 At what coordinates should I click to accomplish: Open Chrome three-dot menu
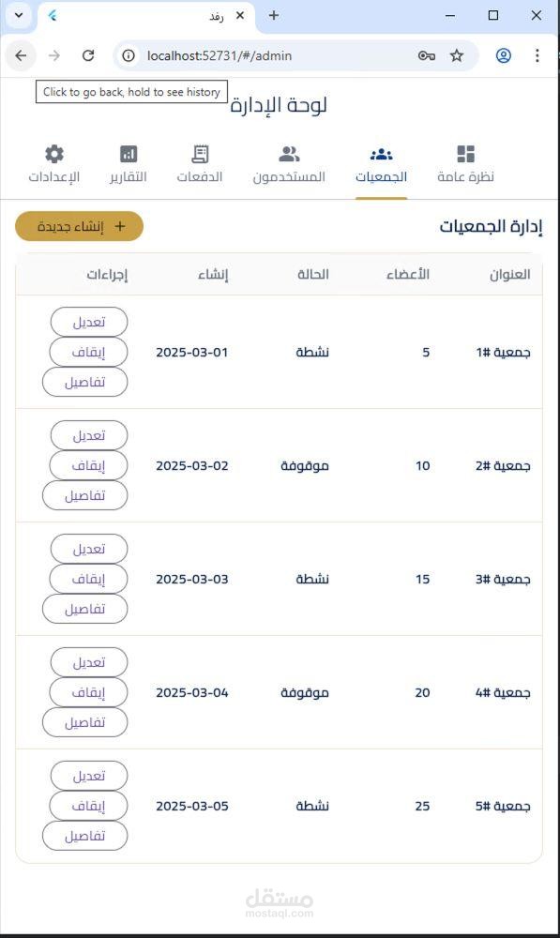coord(537,55)
